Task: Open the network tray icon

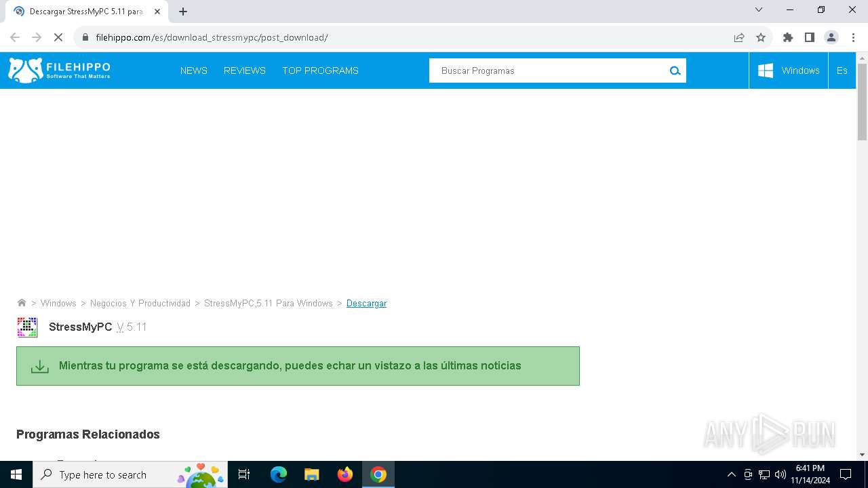Action: (764, 474)
